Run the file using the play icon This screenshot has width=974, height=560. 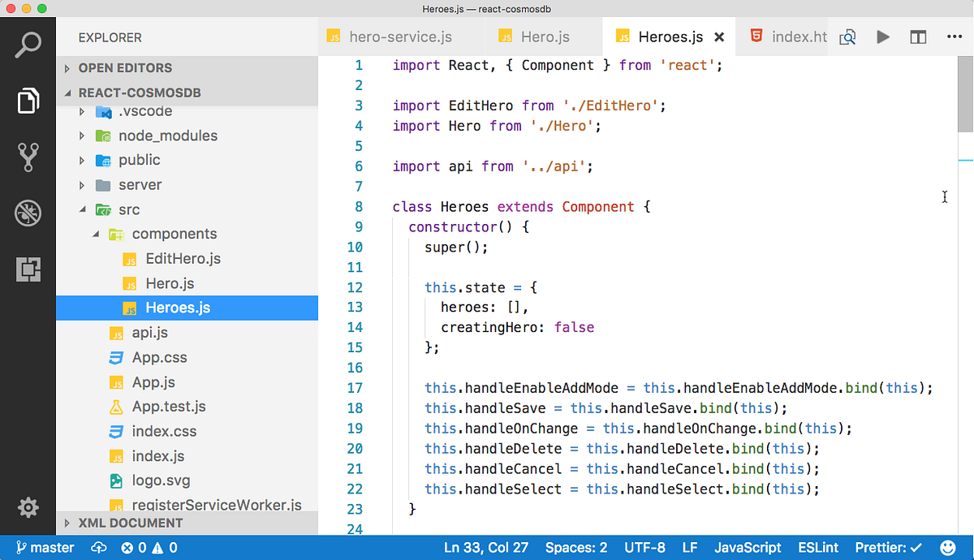tap(882, 37)
